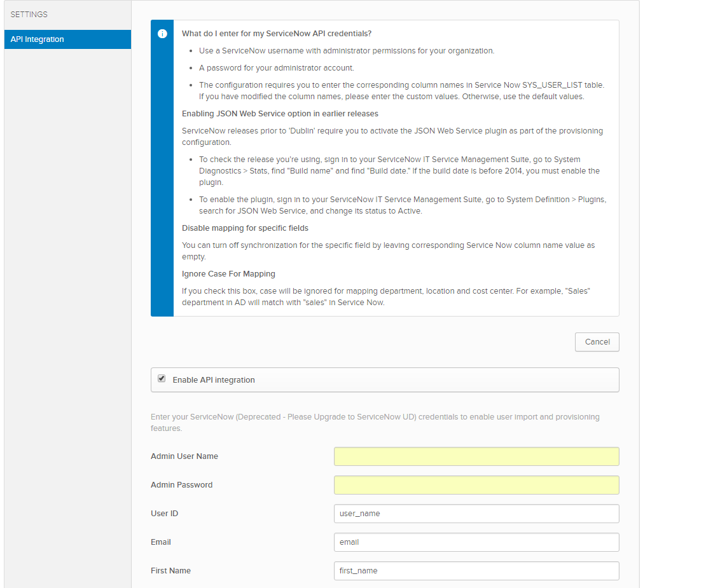
Task: Click the Admin Password label
Action: pos(182,485)
